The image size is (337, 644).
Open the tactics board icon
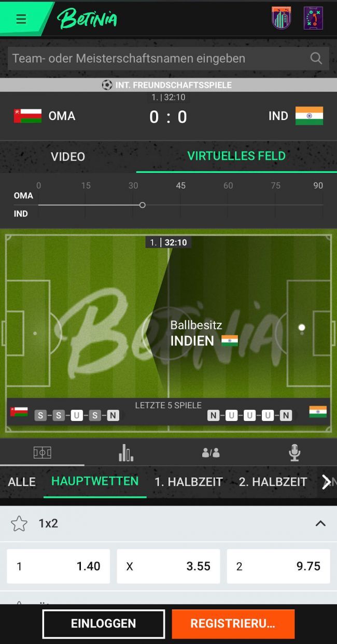tap(313, 18)
